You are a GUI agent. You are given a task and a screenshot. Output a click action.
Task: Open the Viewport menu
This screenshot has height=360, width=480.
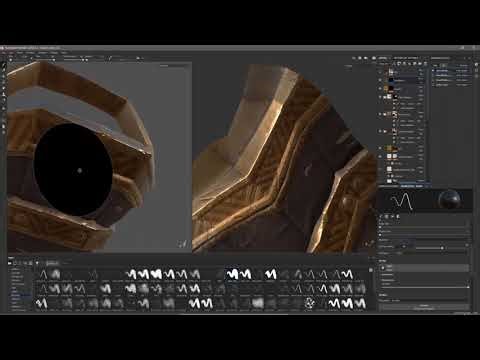pos(43,53)
